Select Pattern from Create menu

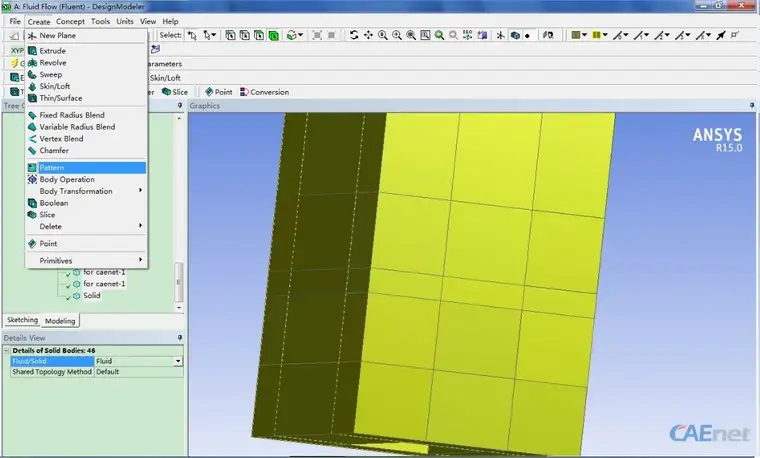pos(86,168)
